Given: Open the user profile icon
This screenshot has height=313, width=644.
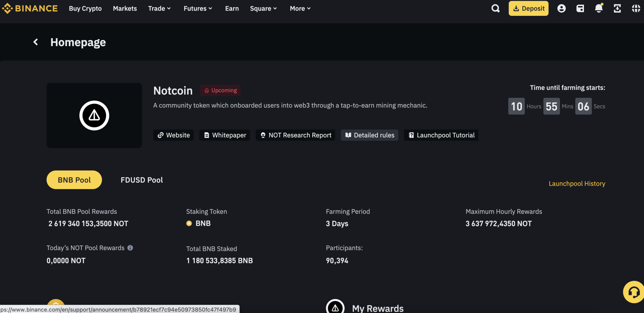Looking at the screenshot, I should pos(561,8).
